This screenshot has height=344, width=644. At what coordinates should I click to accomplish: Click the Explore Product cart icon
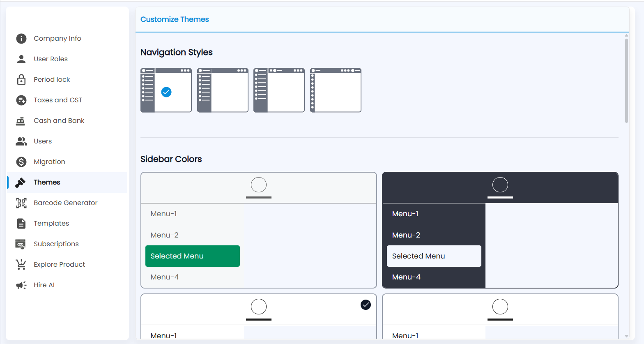coord(21,264)
